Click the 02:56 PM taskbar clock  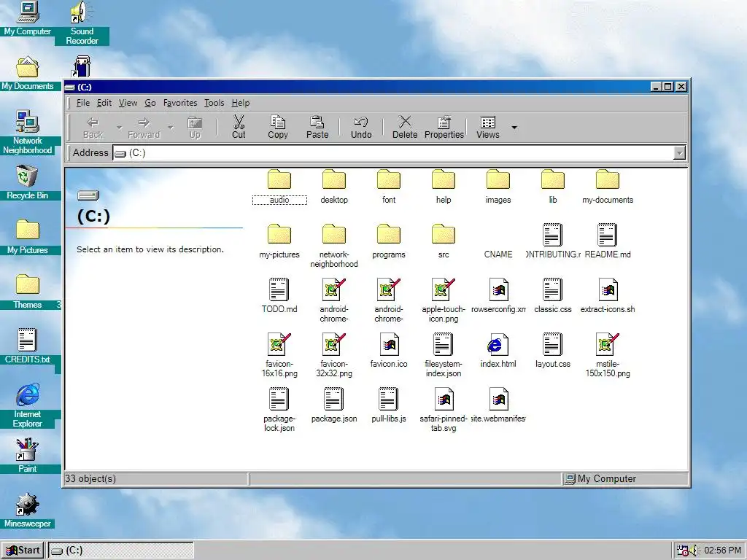723,550
